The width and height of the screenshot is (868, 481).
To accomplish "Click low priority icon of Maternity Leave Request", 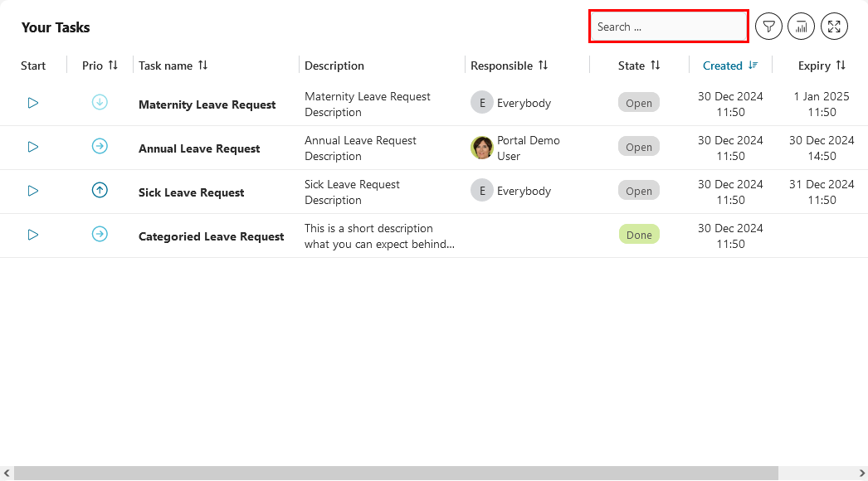I will [100, 102].
